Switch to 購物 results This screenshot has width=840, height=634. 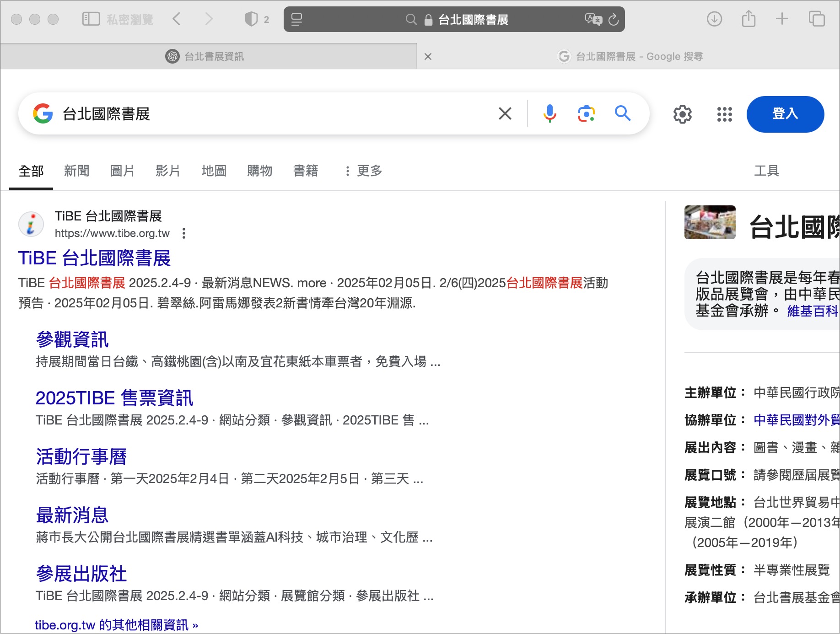click(260, 171)
